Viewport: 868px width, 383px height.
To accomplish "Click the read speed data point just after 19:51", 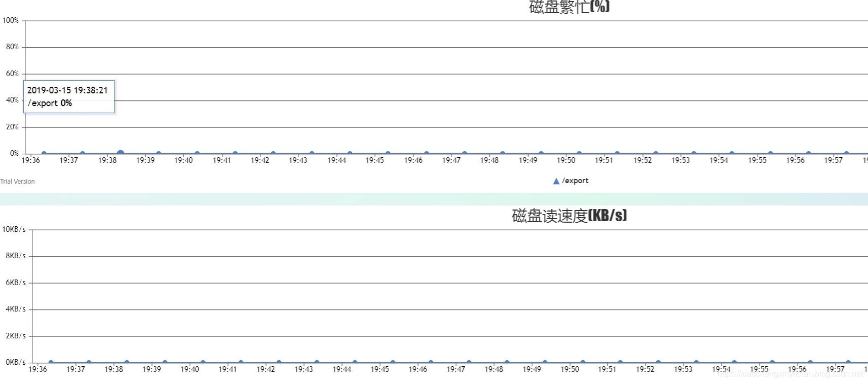I will coord(620,362).
